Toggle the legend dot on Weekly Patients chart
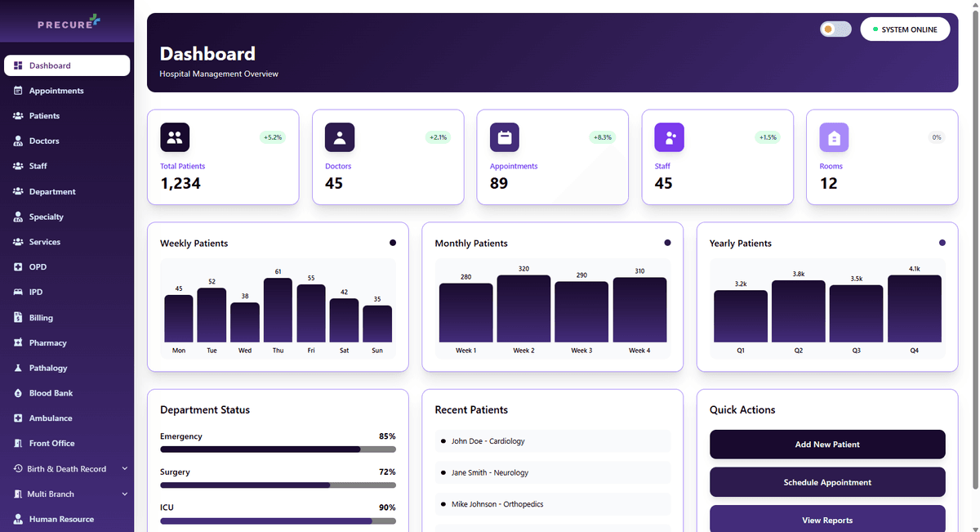This screenshot has width=980, height=532. [392, 243]
